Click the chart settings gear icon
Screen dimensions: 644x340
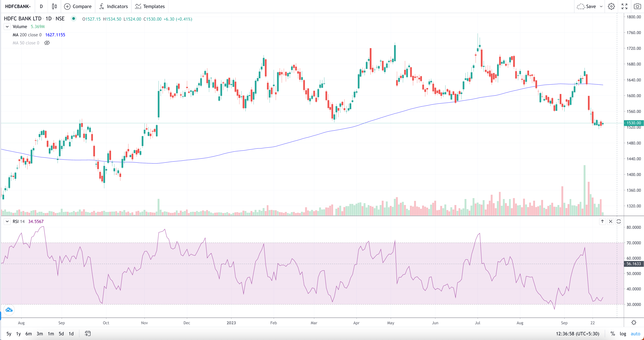[611, 6]
